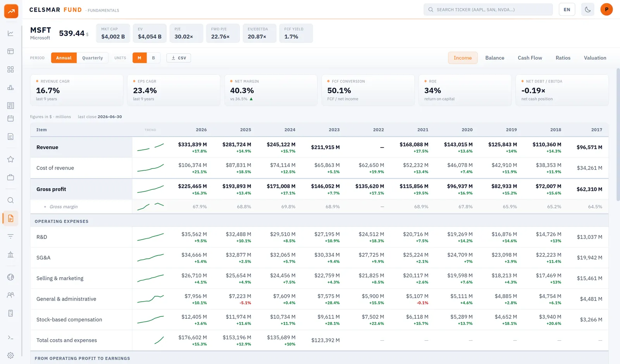Open the magnifier search sidebar icon
The image size is (620, 364).
pos(10,200)
